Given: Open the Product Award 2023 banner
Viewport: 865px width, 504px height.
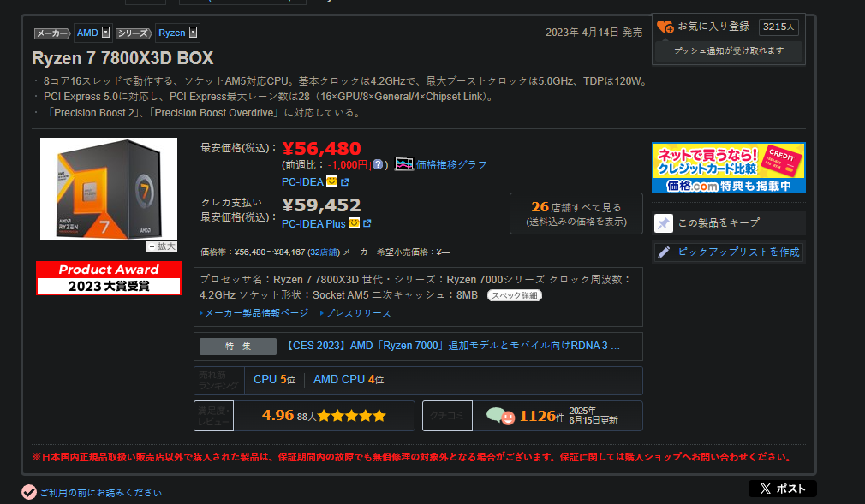Looking at the screenshot, I should pos(109,278).
